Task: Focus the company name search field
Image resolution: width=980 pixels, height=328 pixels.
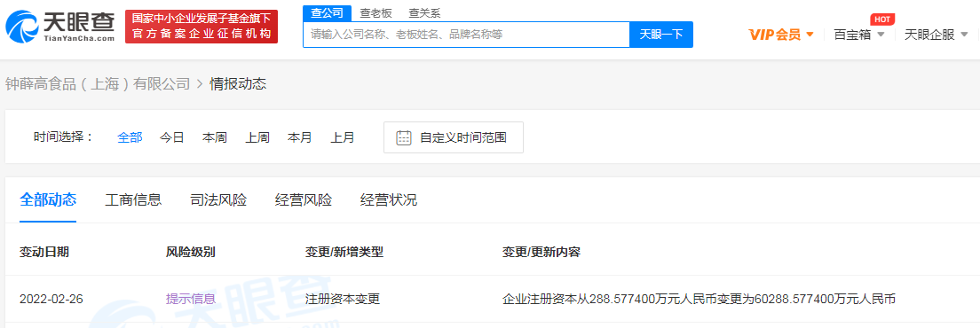Action: (x=466, y=35)
